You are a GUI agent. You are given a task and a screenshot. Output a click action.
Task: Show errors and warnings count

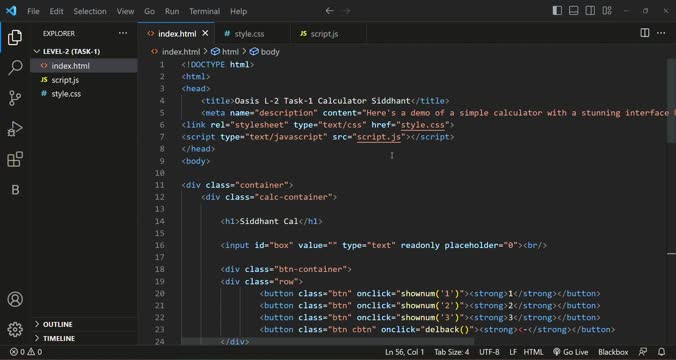click(26, 352)
